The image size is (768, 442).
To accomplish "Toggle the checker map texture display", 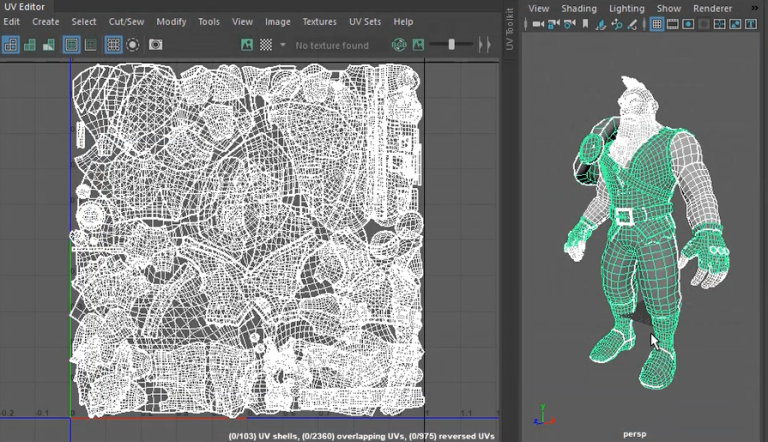I will click(266, 45).
